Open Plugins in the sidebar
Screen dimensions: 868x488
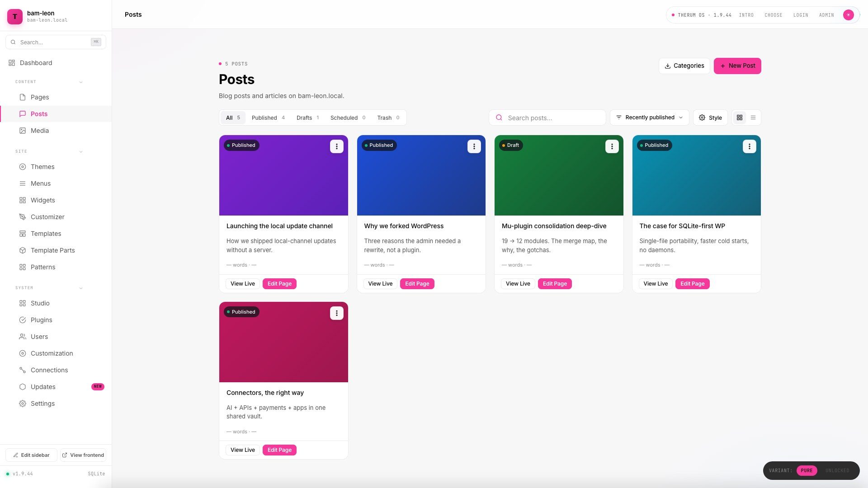[x=56, y=320]
